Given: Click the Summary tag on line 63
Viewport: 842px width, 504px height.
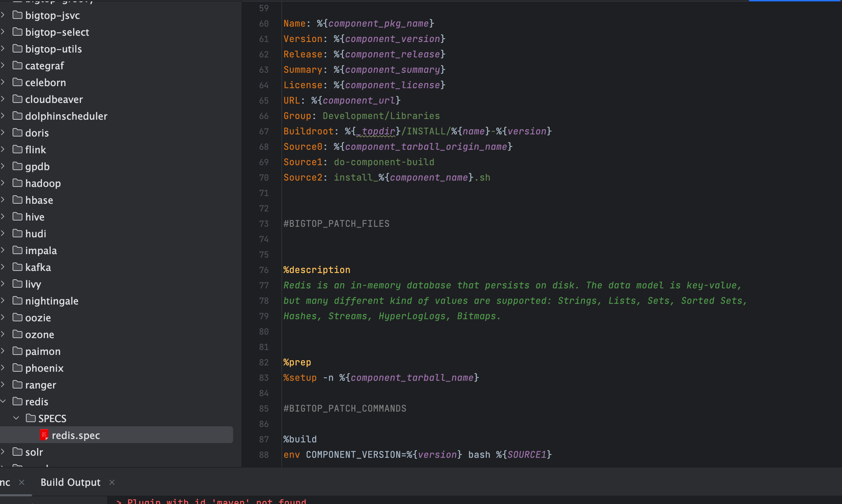Looking at the screenshot, I should (x=303, y=70).
